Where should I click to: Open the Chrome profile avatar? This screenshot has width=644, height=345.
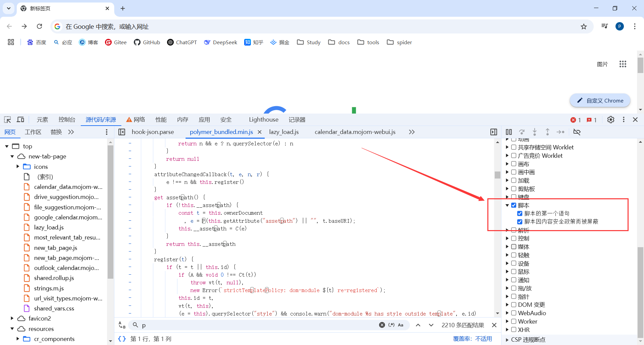[620, 26]
